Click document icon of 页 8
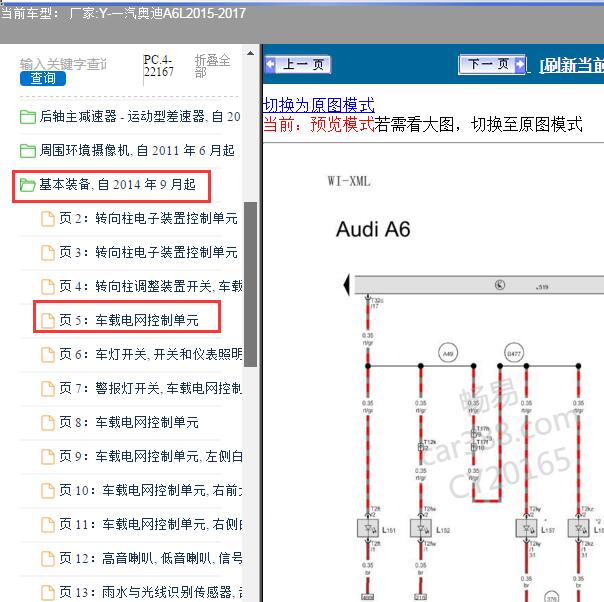Image resolution: width=604 pixels, height=602 pixels. (x=48, y=423)
